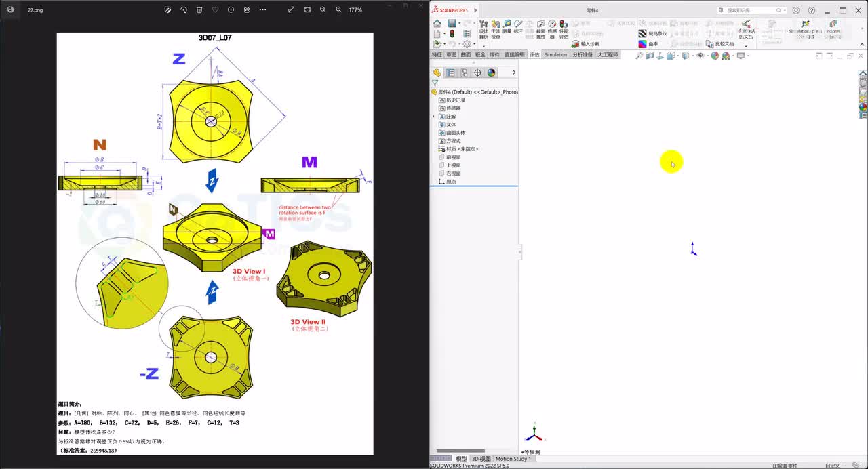This screenshot has height=469, width=868.
Task: Open Performance Evaluation (性能评估)
Action: [x=564, y=29]
